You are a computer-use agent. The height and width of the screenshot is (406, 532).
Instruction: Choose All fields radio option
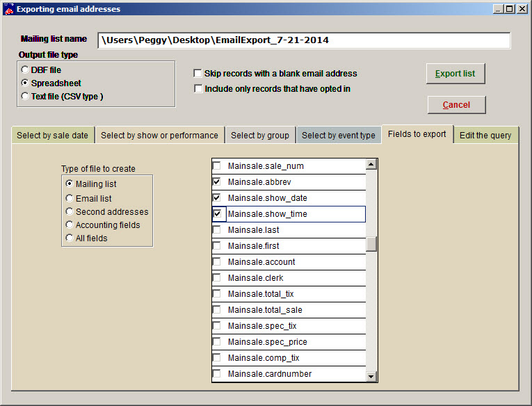[x=70, y=238]
